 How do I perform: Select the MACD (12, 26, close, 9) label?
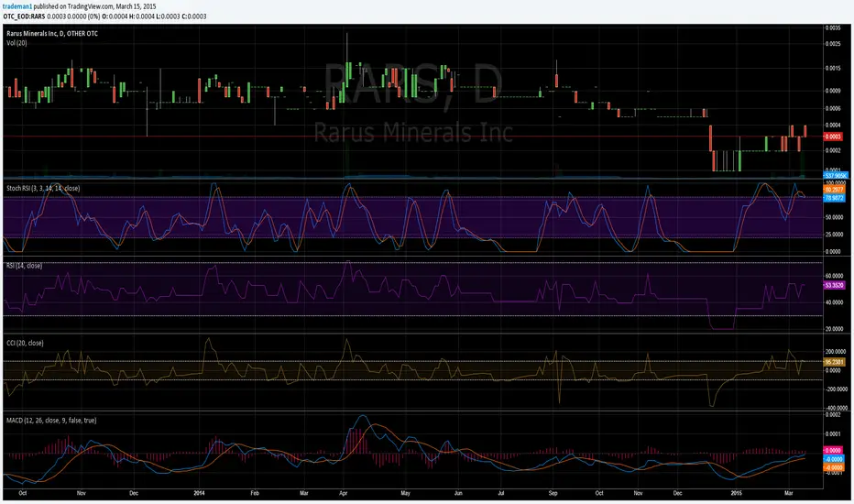pyautogui.click(x=51, y=420)
